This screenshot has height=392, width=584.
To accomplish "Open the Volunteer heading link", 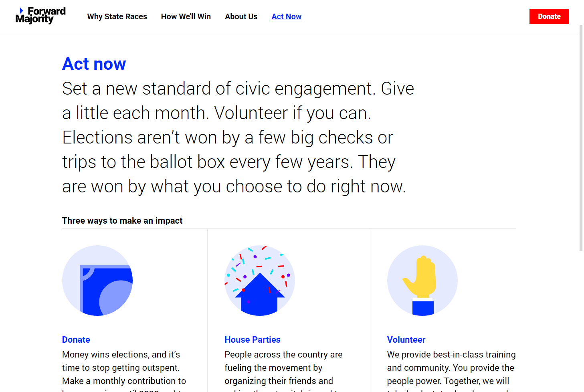I will coord(406,339).
